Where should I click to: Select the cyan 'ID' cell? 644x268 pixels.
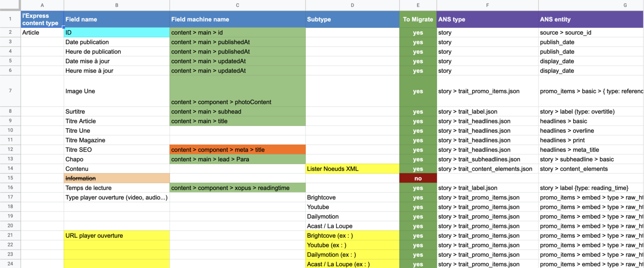click(x=117, y=33)
